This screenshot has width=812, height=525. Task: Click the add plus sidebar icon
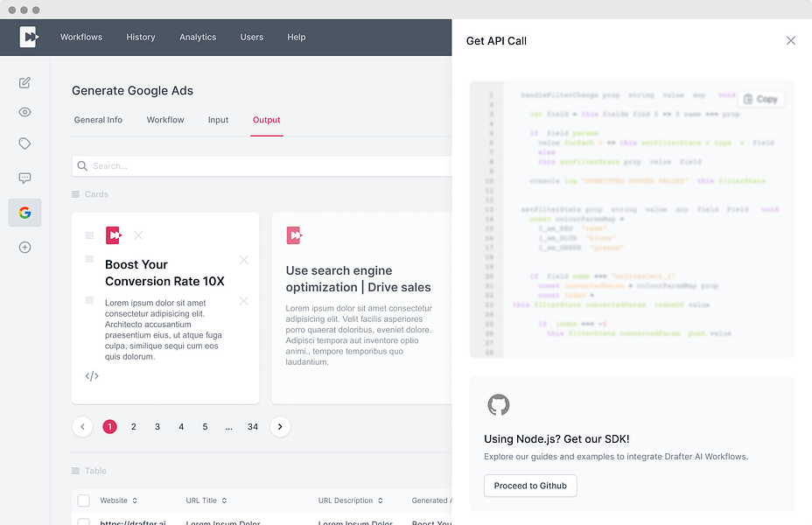point(24,248)
